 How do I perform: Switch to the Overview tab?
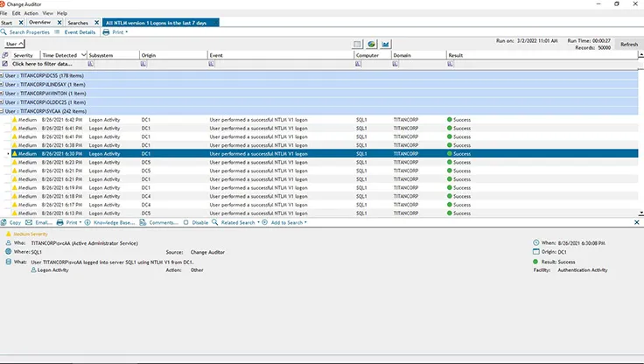pyautogui.click(x=40, y=22)
